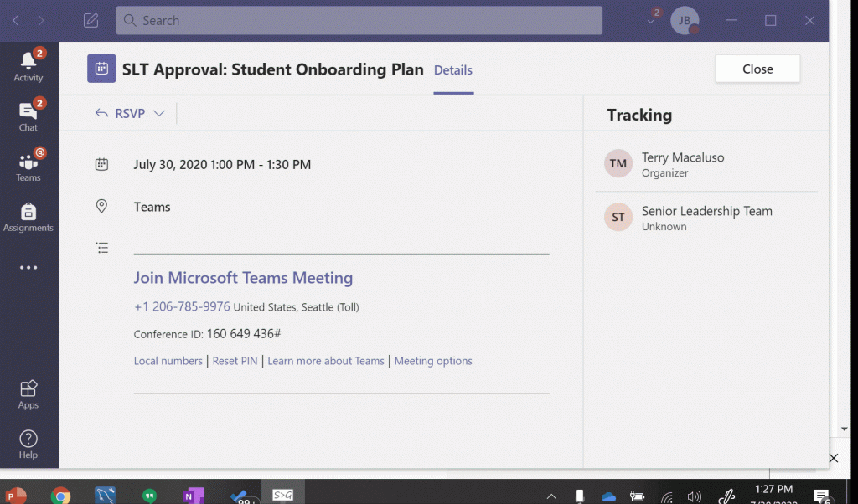
Task: Click in the Search box
Action: coord(359,20)
